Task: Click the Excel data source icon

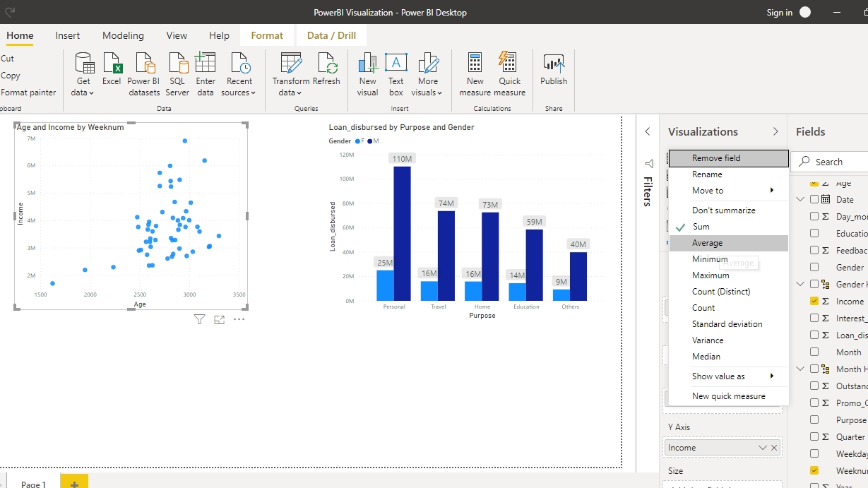Action: [x=112, y=69]
